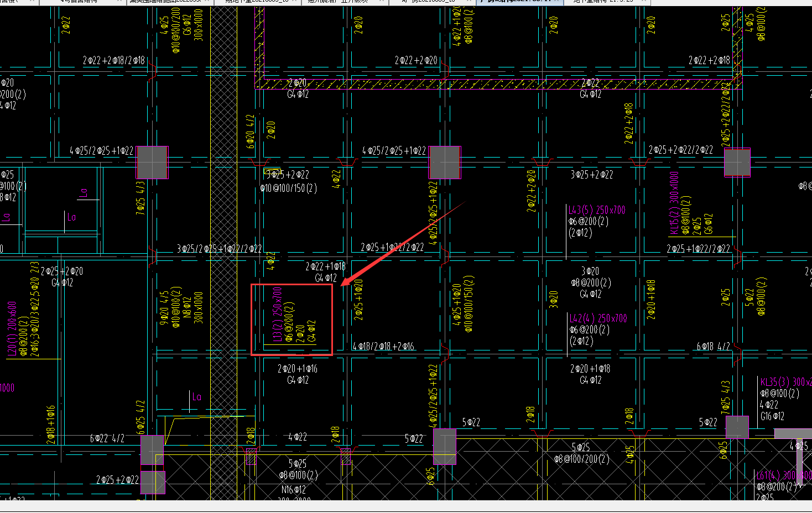Select Φ6@200(2) beneath the L43(5) label
Screen dimensions: 812x513
(589, 222)
